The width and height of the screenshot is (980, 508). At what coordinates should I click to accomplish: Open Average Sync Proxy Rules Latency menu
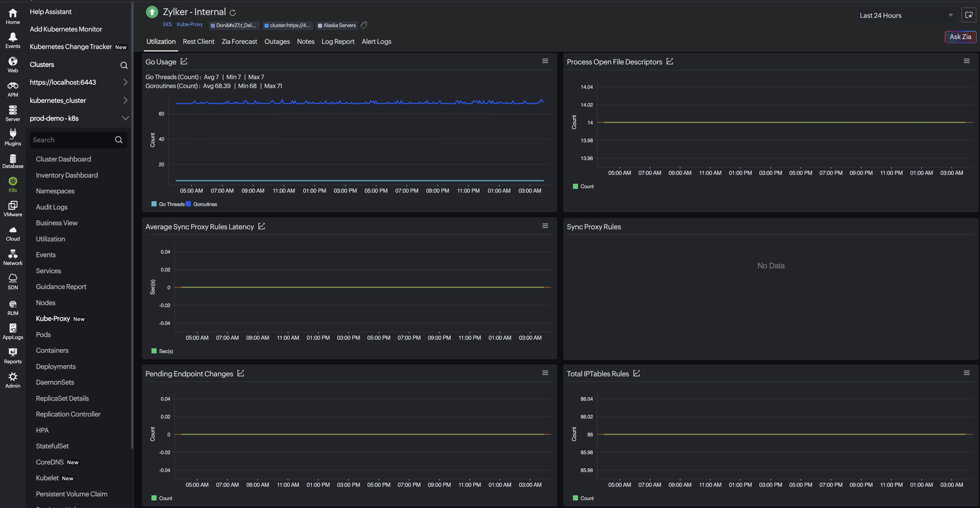click(x=545, y=226)
